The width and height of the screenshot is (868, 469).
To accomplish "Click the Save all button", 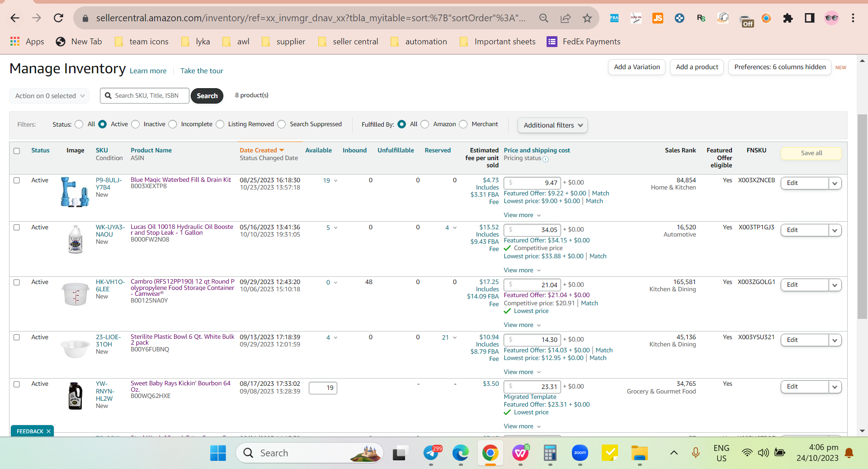I will click(811, 153).
